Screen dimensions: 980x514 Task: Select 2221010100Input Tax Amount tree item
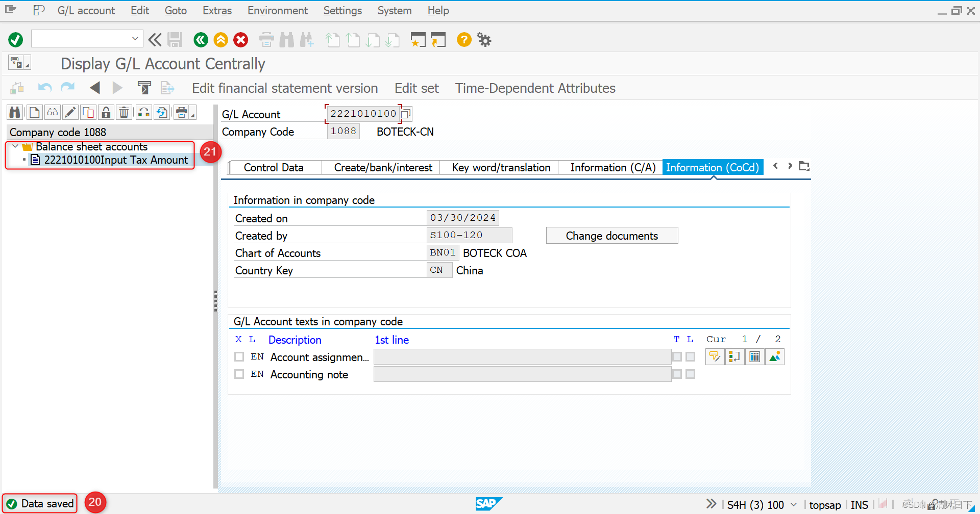coord(116,160)
